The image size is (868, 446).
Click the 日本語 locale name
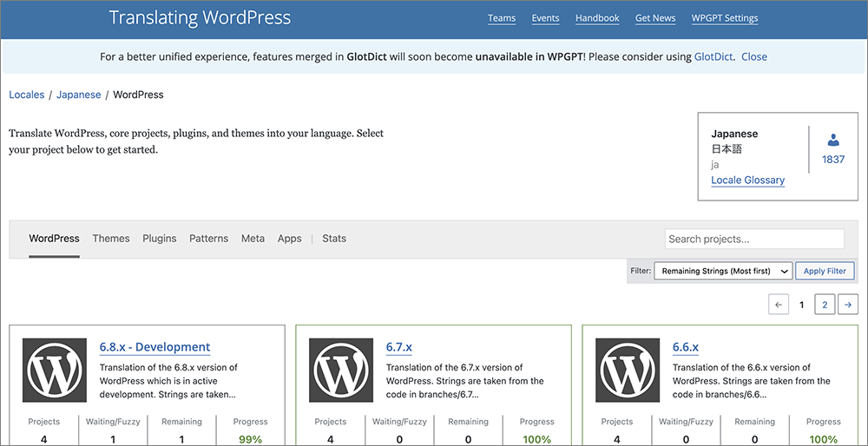pos(727,149)
